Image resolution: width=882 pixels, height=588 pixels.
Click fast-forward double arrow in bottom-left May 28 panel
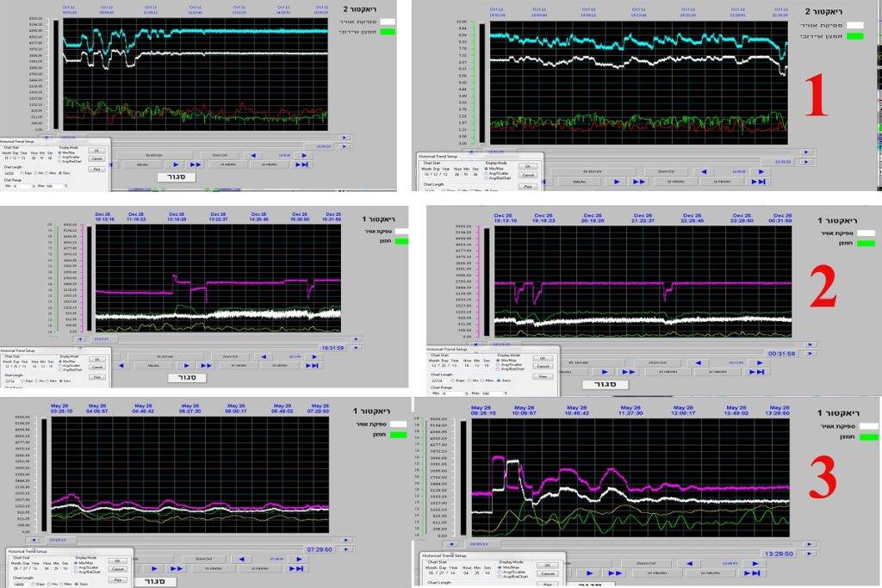[x=176, y=568]
